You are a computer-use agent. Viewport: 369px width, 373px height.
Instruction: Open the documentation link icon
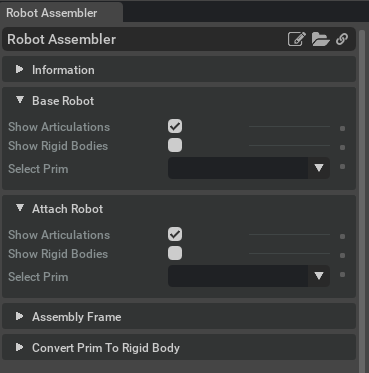click(x=342, y=39)
